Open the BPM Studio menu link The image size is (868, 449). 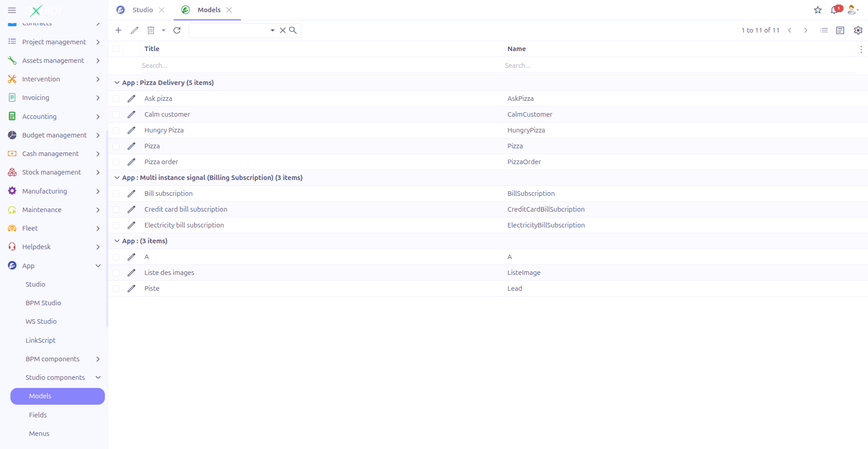click(43, 303)
